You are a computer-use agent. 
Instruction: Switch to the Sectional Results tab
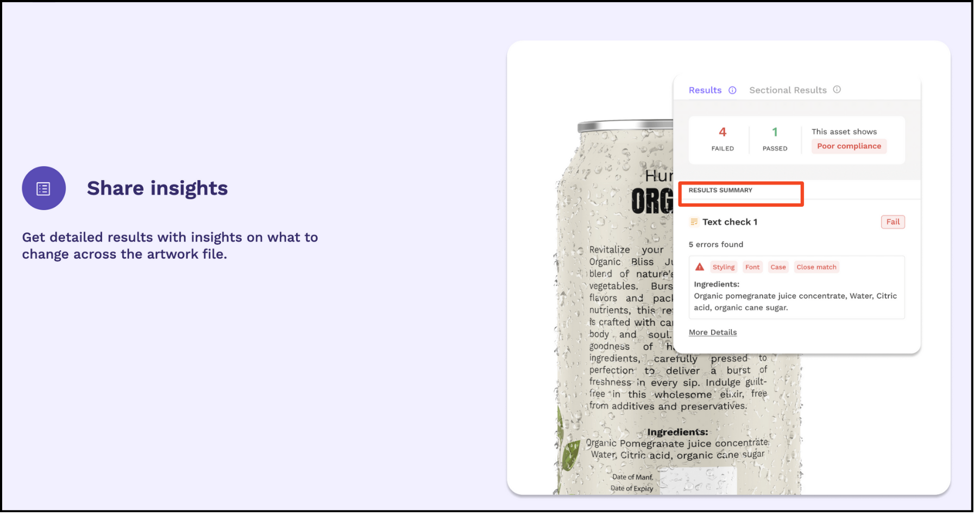pyautogui.click(x=788, y=90)
